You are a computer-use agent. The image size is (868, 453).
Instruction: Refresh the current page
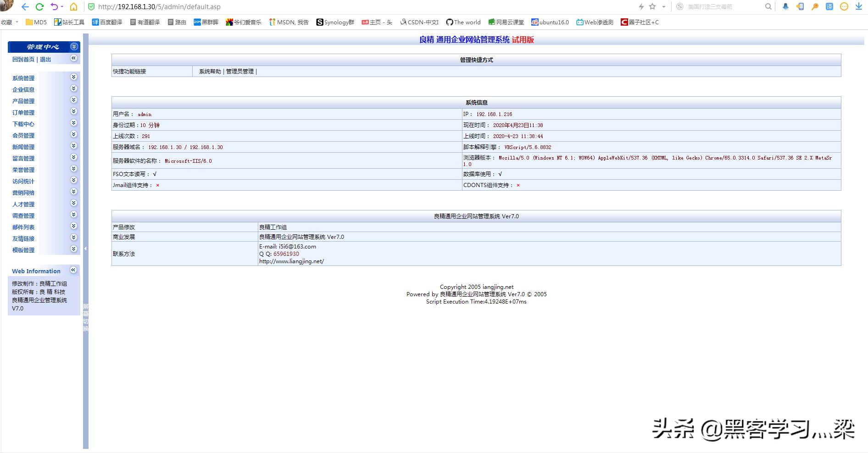pyautogui.click(x=40, y=7)
